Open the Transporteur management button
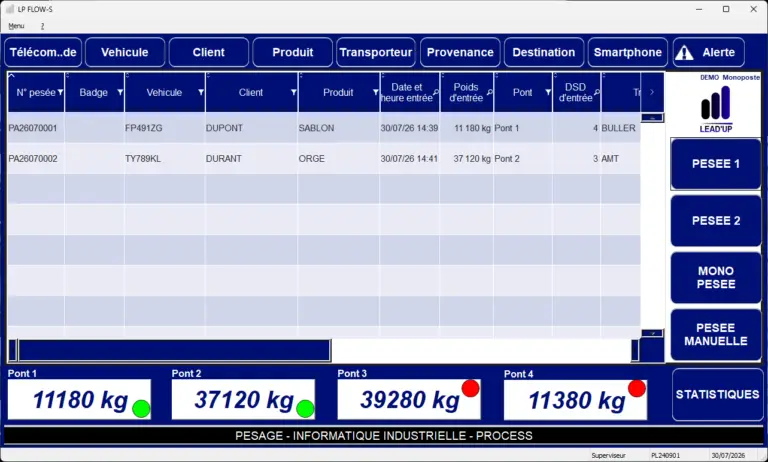Screen dimensions: 768x462 pyautogui.click(x=376, y=52)
